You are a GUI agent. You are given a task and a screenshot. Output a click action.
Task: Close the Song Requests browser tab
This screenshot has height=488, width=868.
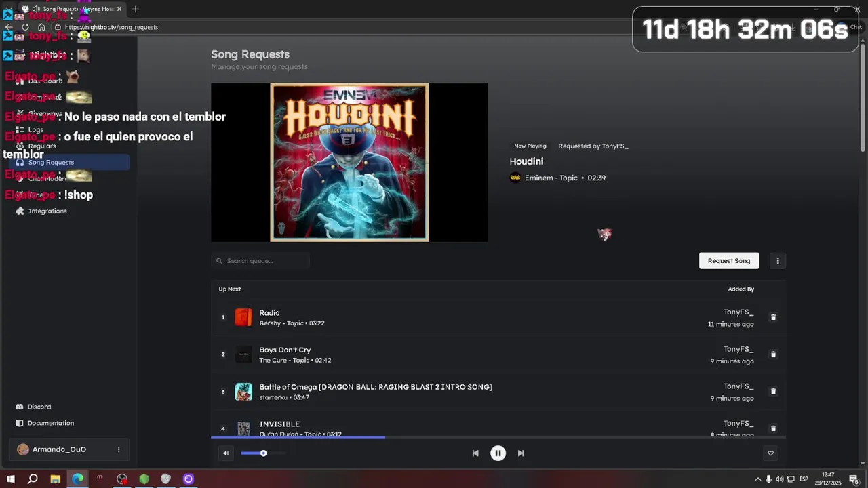click(x=119, y=9)
